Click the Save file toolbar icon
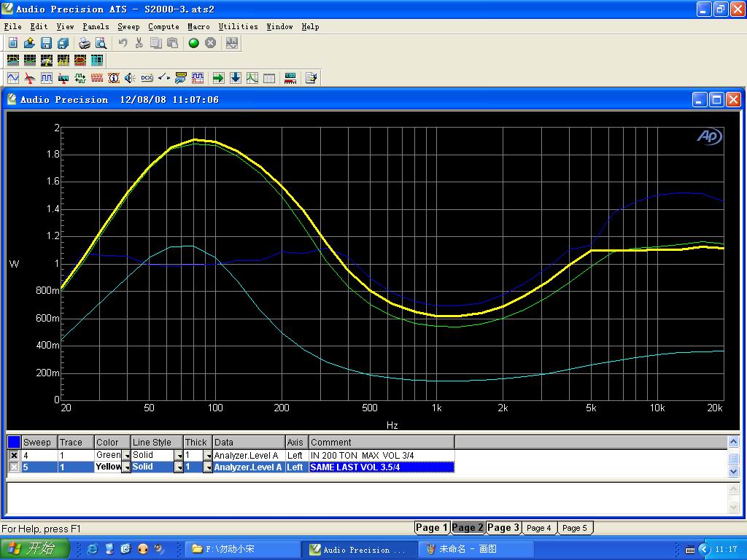This screenshot has height=560, width=747. coord(46,43)
